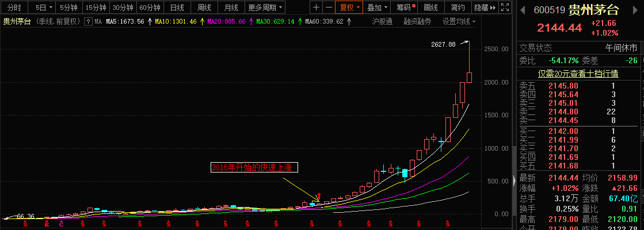Viewport: 644px width, 230px height.
Task: Hide the side panel with 隐藏
Action: (x=483, y=7)
